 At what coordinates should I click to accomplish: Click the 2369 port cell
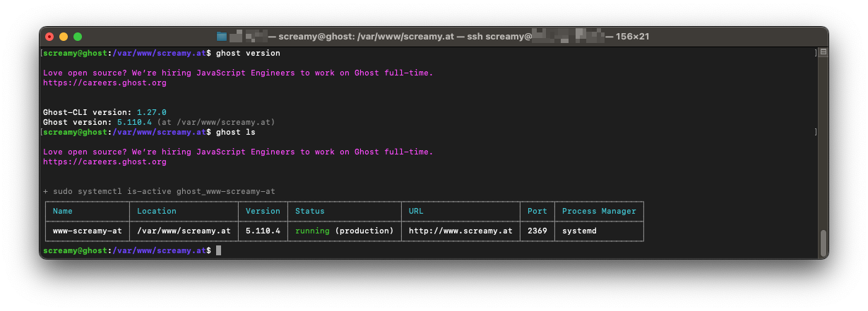pyautogui.click(x=537, y=231)
